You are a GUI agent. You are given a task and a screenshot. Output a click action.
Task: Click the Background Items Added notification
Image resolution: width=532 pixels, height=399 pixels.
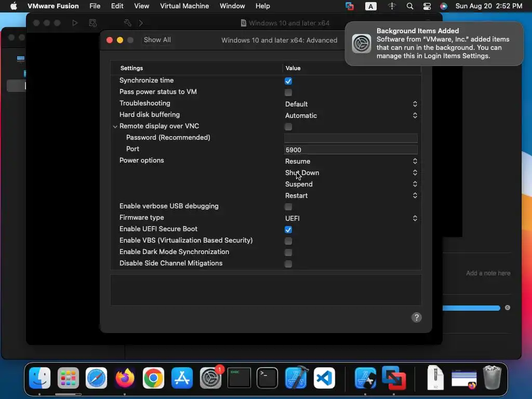coord(434,44)
